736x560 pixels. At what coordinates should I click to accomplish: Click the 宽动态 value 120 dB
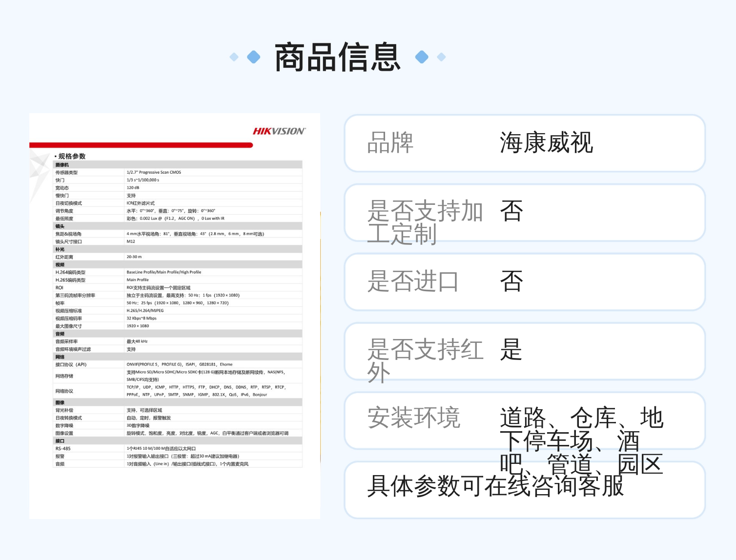[133, 188]
